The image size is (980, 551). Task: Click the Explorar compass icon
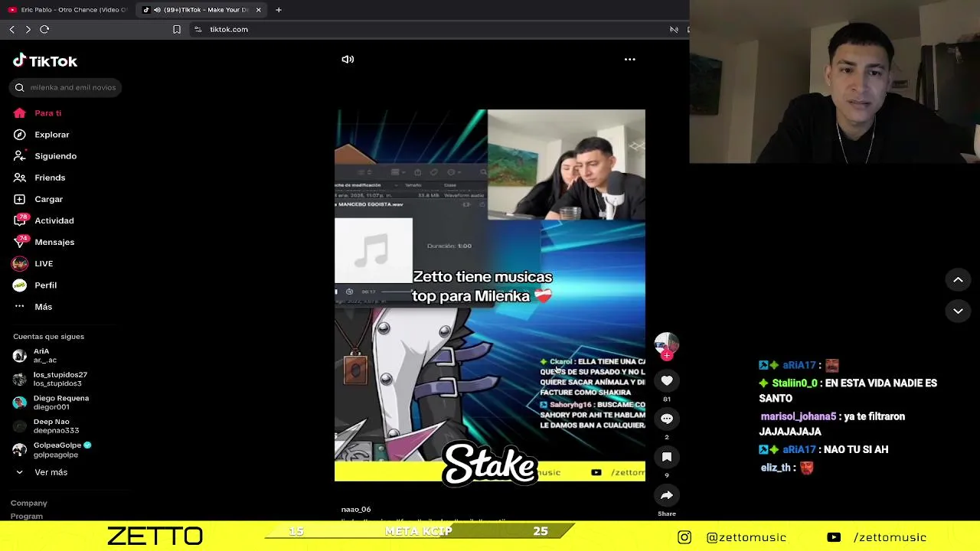click(x=20, y=135)
